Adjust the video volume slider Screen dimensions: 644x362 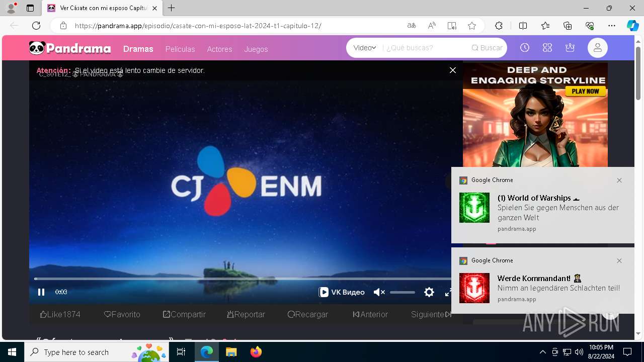tap(403, 292)
